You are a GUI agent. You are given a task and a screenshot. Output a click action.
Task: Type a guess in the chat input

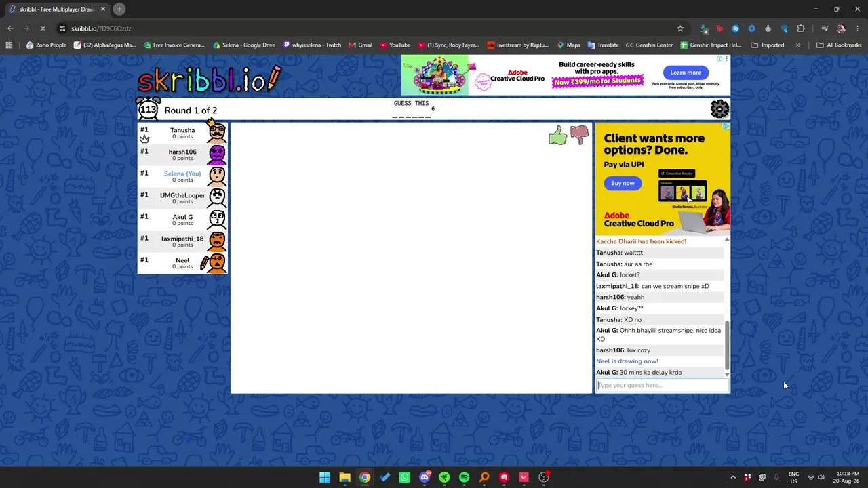[663, 385]
